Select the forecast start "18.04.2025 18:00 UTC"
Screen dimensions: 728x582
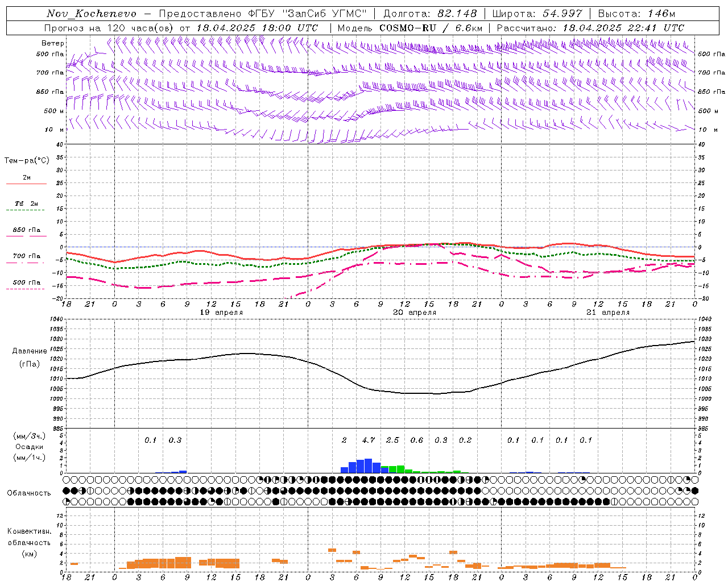click(x=257, y=28)
